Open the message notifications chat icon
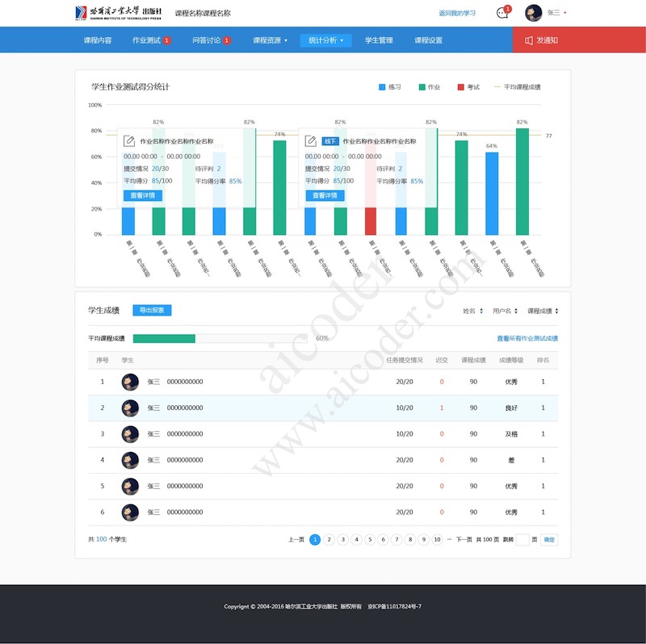Image resolution: width=646 pixels, height=644 pixels. click(502, 13)
